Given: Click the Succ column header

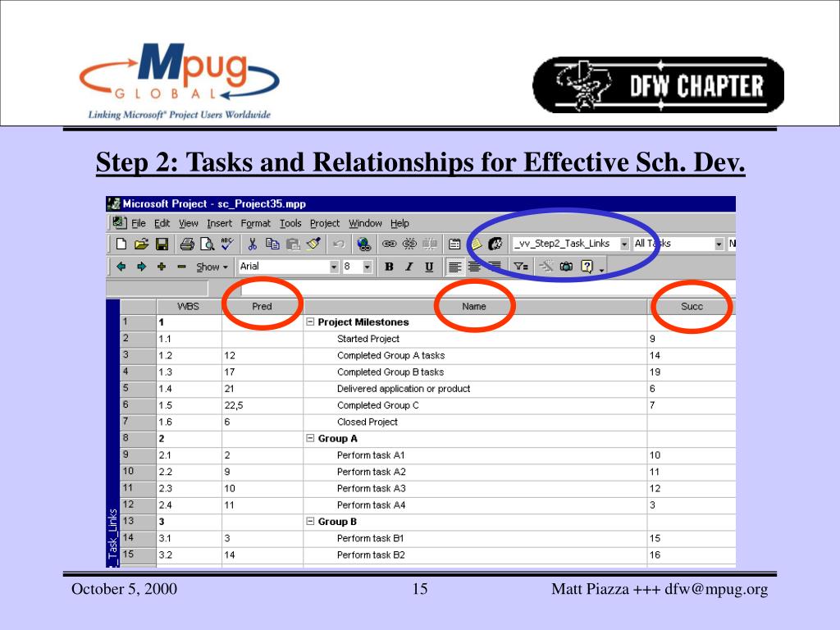Looking at the screenshot, I should [692, 307].
